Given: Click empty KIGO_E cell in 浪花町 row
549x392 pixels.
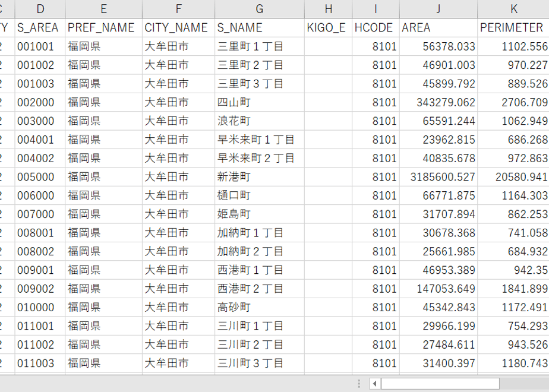Looking at the screenshot, I should [329, 121].
